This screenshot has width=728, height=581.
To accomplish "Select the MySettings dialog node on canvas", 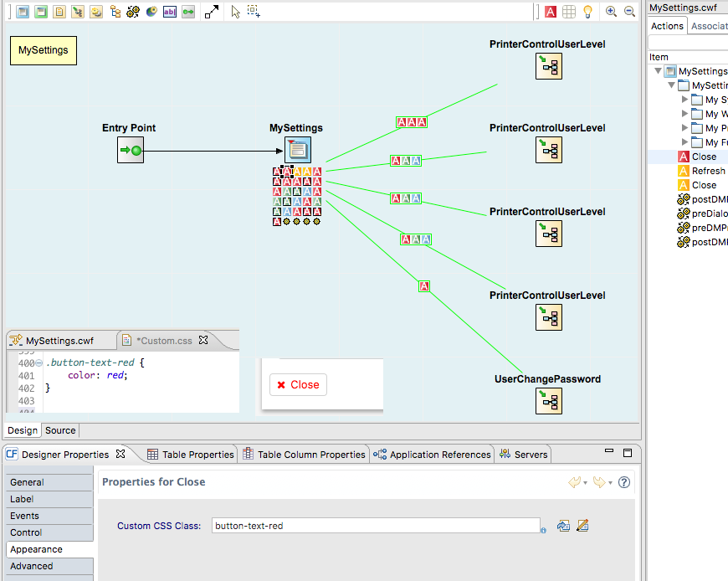I will tap(298, 150).
